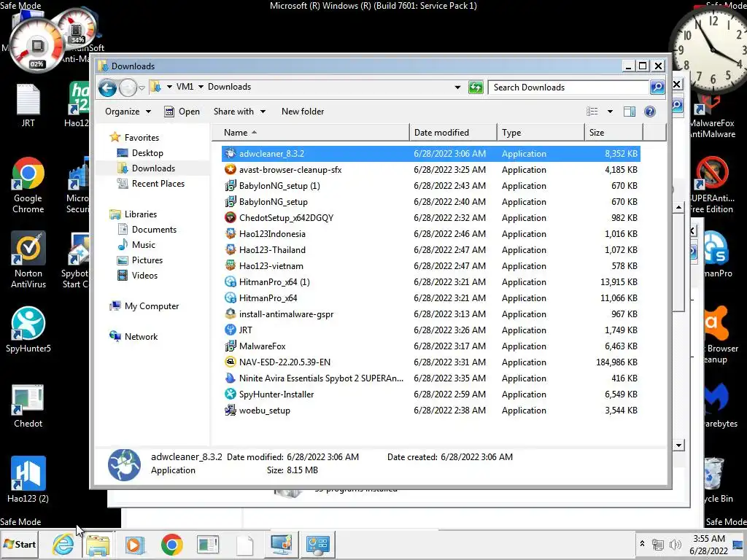
Task: Sort by Date modified column header
Action: pos(452,133)
